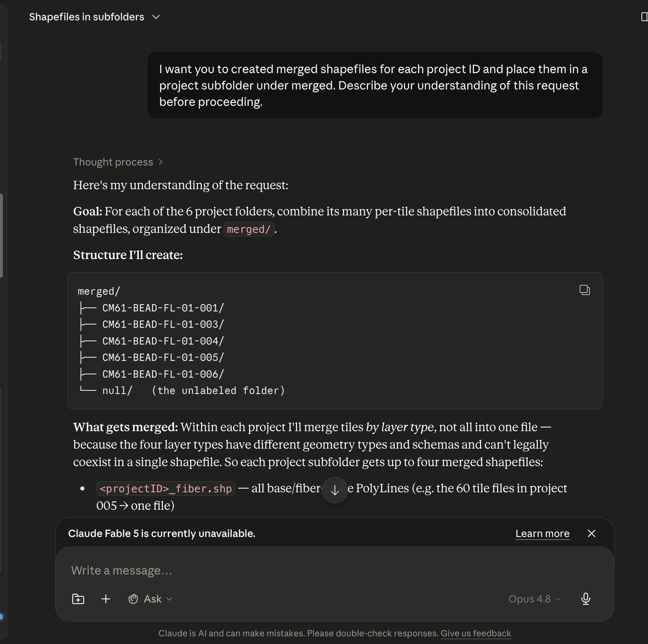Click the left sidebar scrollbar handle
648x644 pixels.
1,236
